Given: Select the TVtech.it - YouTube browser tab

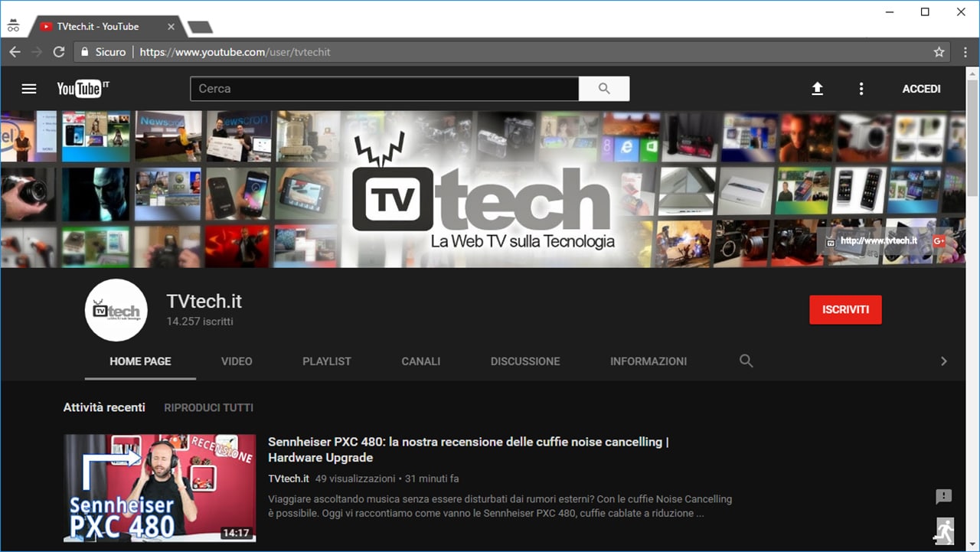Looking at the screenshot, I should pos(107,27).
